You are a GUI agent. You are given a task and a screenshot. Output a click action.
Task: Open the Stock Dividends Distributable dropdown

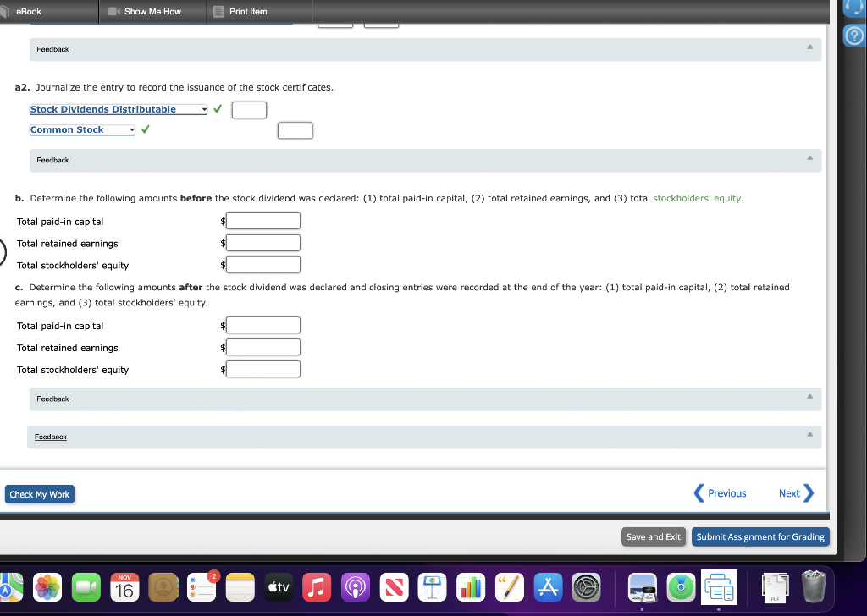(119, 109)
